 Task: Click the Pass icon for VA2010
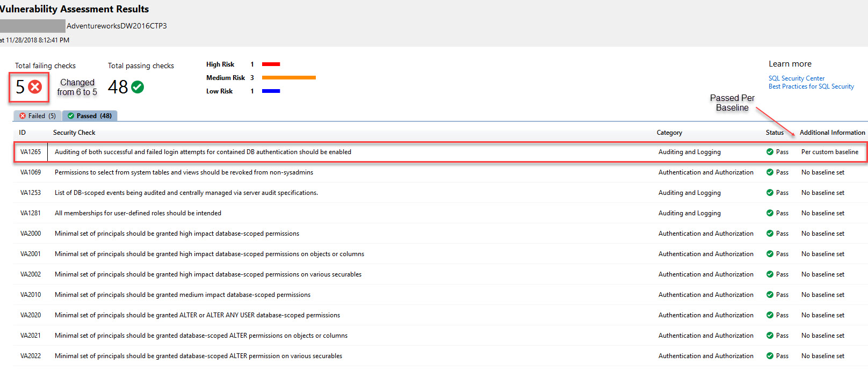[770, 295]
